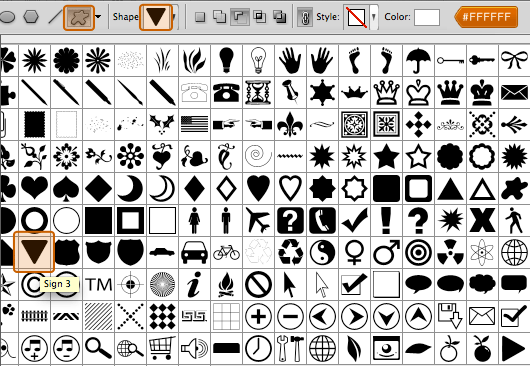
Task: Select the Custom Shape tool
Action: [79, 18]
